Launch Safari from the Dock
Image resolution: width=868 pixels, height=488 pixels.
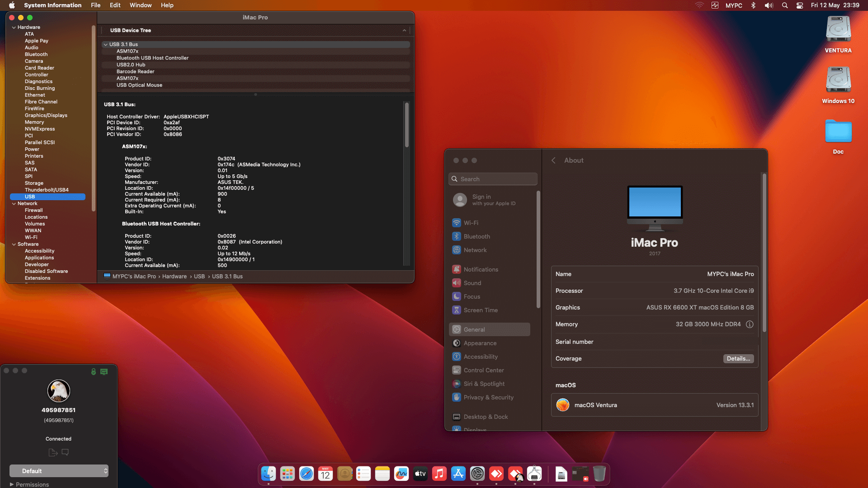click(x=307, y=474)
